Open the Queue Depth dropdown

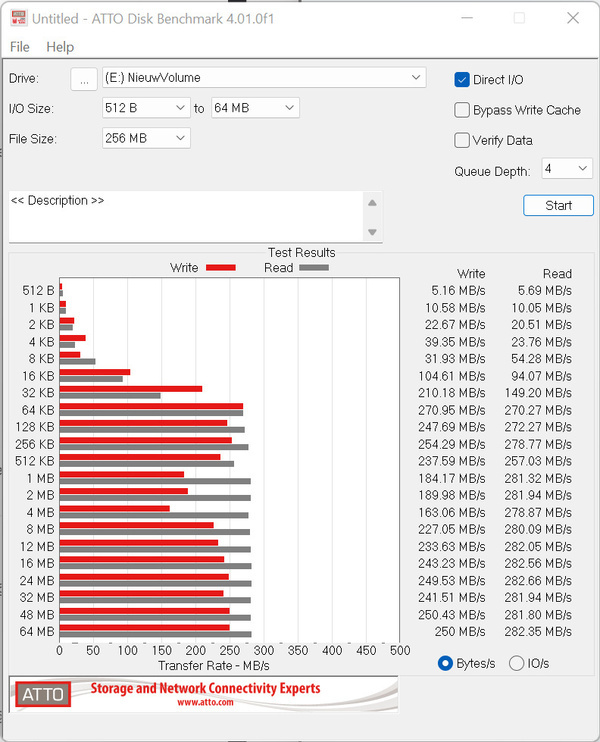[x=566, y=168]
